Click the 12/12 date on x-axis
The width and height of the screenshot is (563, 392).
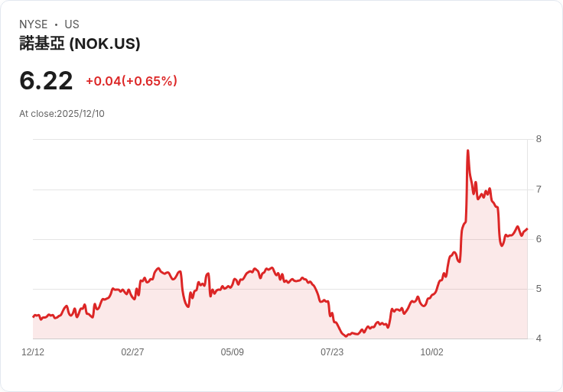click(33, 352)
